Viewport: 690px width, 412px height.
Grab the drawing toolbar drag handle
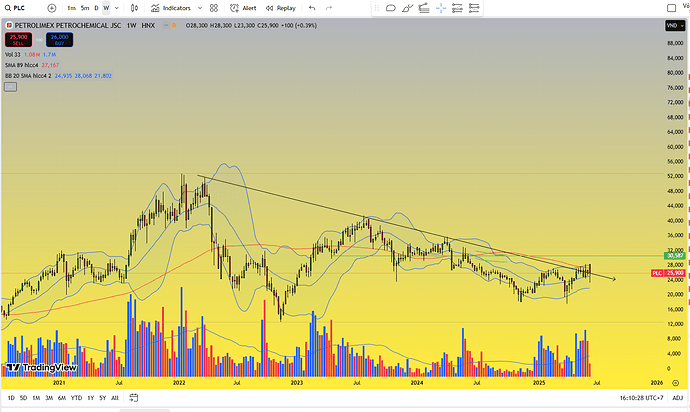click(377, 8)
